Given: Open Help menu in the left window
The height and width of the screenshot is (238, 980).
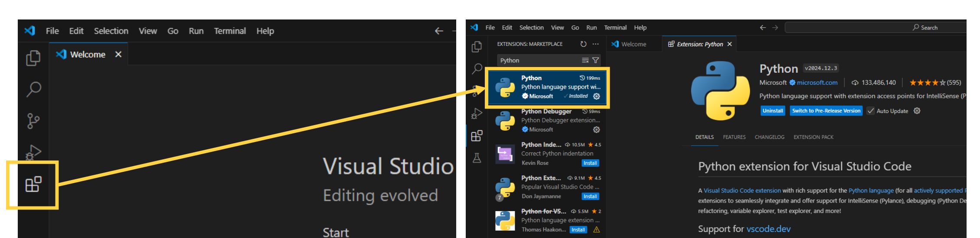Looking at the screenshot, I should (x=265, y=31).
